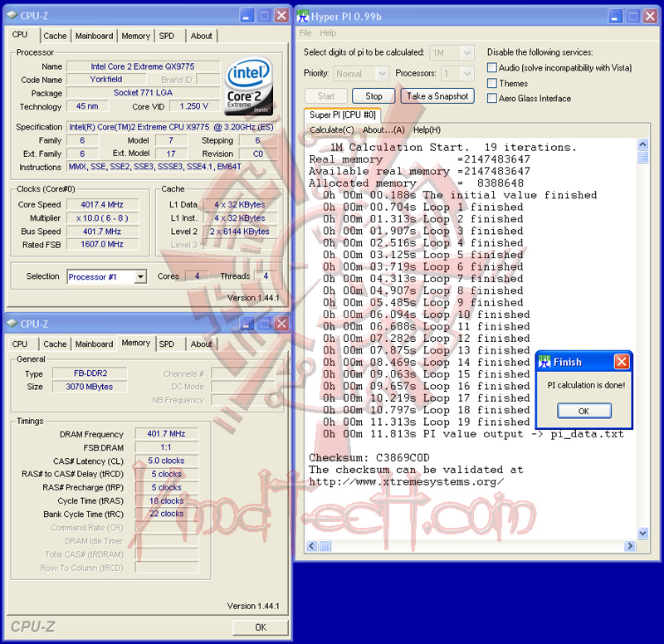The height and width of the screenshot is (644, 664).
Task: Confirm the Finish dialog with OK
Action: coord(584,411)
